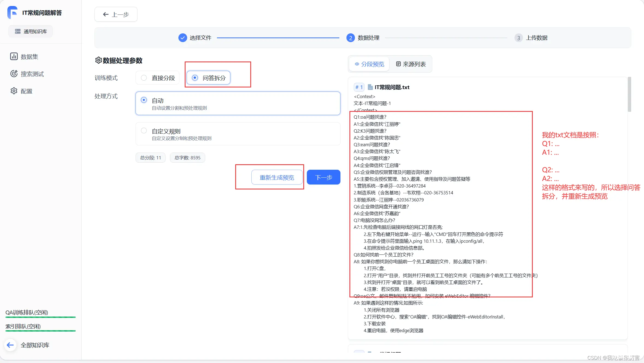The width and height of the screenshot is (644, 363).
Task: Click the 上传数据 step label
Action: (537, 38)
